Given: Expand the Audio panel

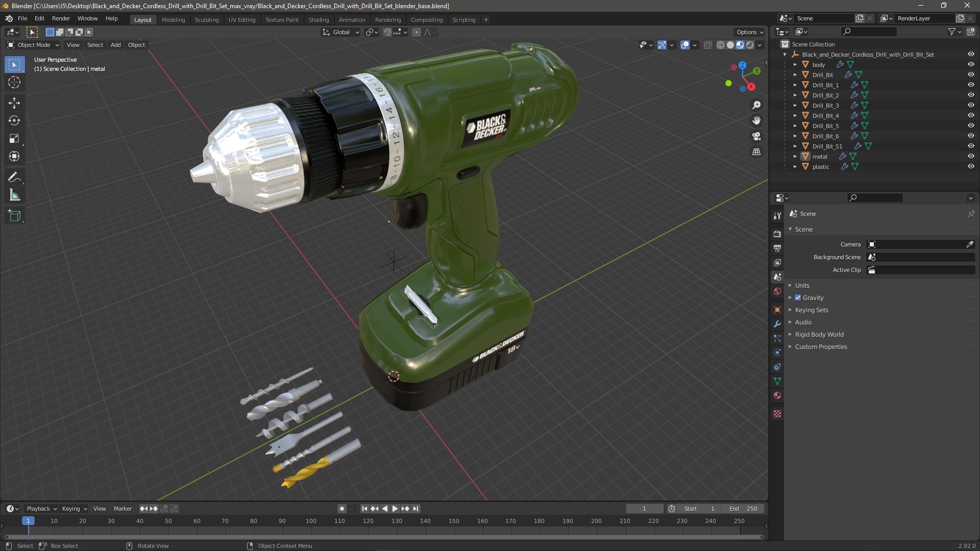Looking at the screenshot, I should coord(803,322).
